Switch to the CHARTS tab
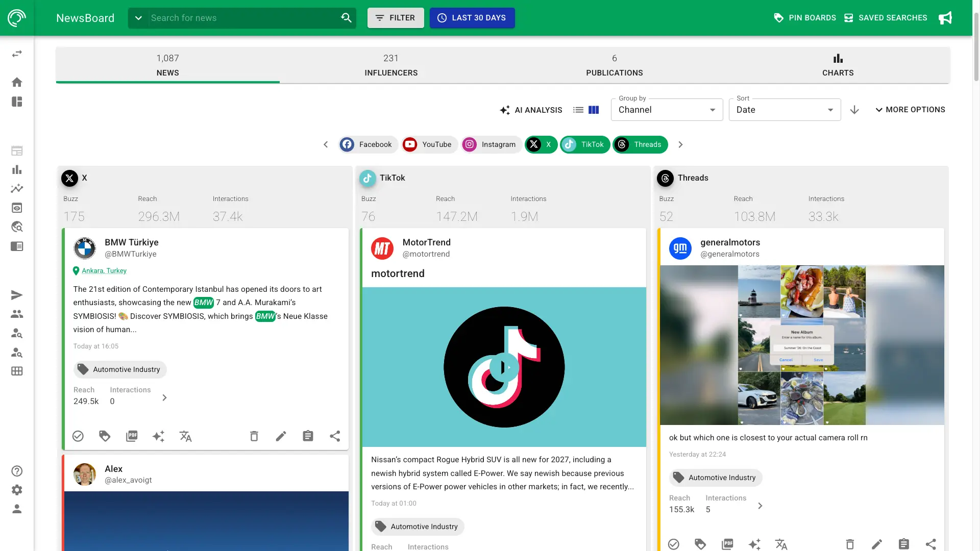Image resolution: width=980 pixels, height=551 pixels. click(x=838, y=65)
